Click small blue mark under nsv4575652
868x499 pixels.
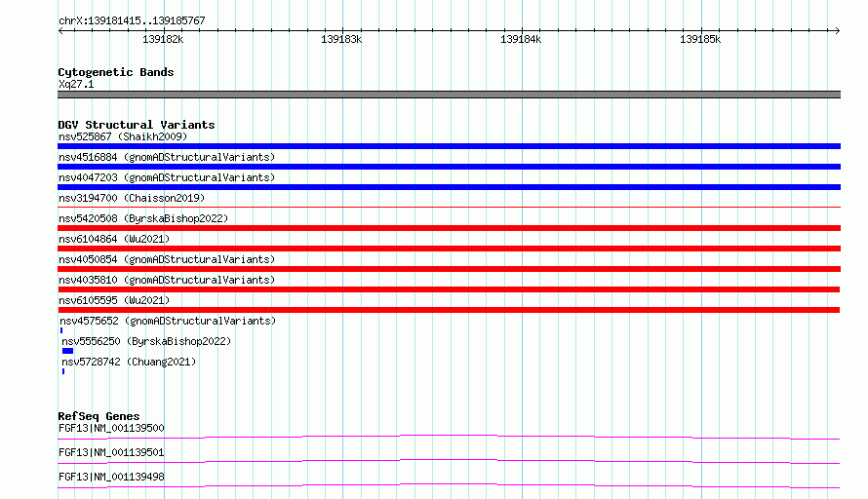tap(61, 330)
